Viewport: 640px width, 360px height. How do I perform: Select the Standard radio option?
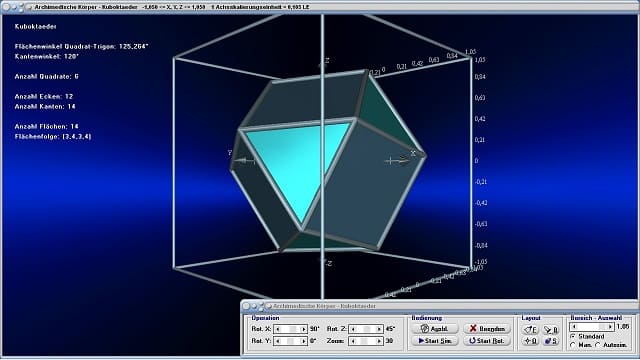click(x=573, y=336)
